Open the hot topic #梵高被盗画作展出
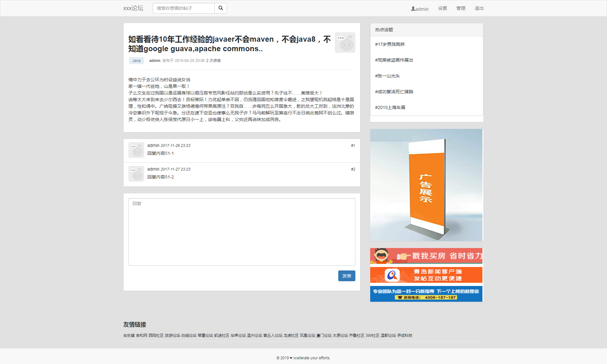 [394, 60]
